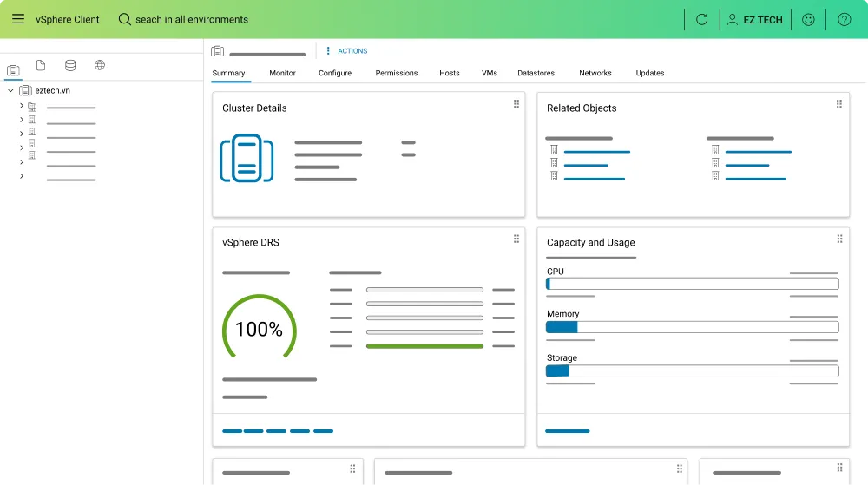Open third link in Related Objects right column

[x=756, y=179]
